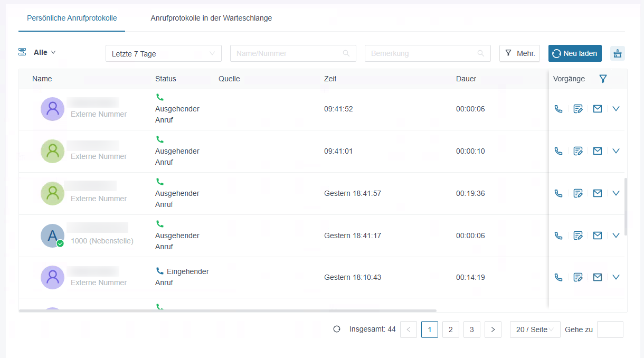This screenshot has height=358, width=644.
Task: Call back the 09:41:01 entry via phone icon
Action: [x=558, y=151]
